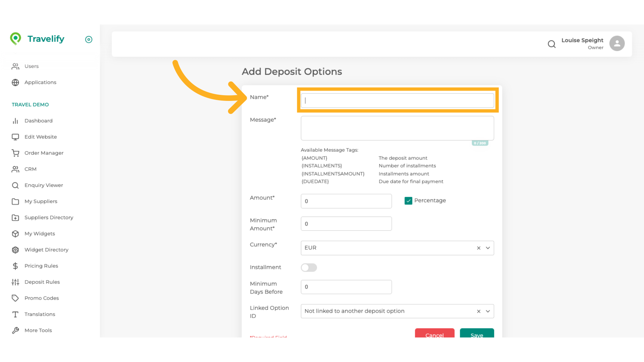Go to Dashboard in sidebar

click(38, 121)
